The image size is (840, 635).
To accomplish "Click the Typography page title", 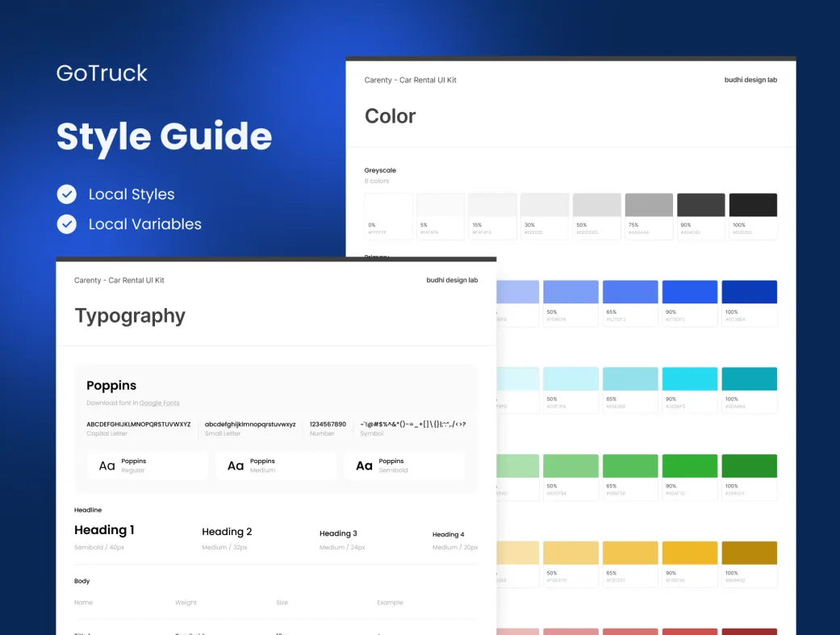I will (130, 315).
